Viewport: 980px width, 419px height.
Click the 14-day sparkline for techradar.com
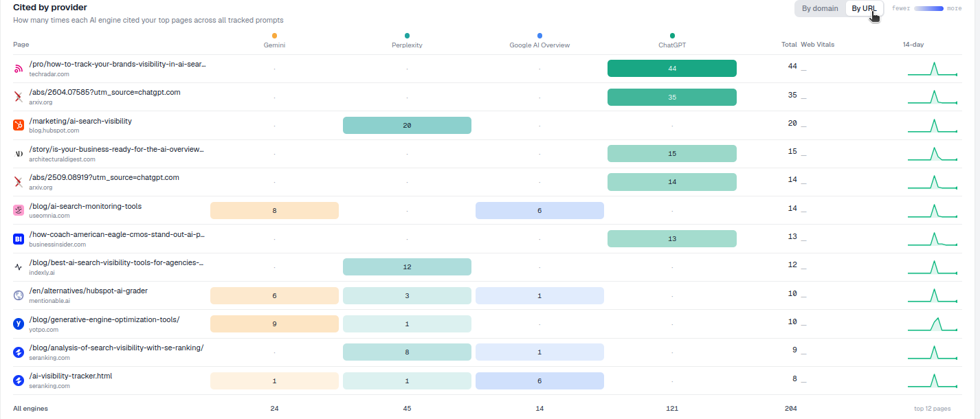coord(933,69)
